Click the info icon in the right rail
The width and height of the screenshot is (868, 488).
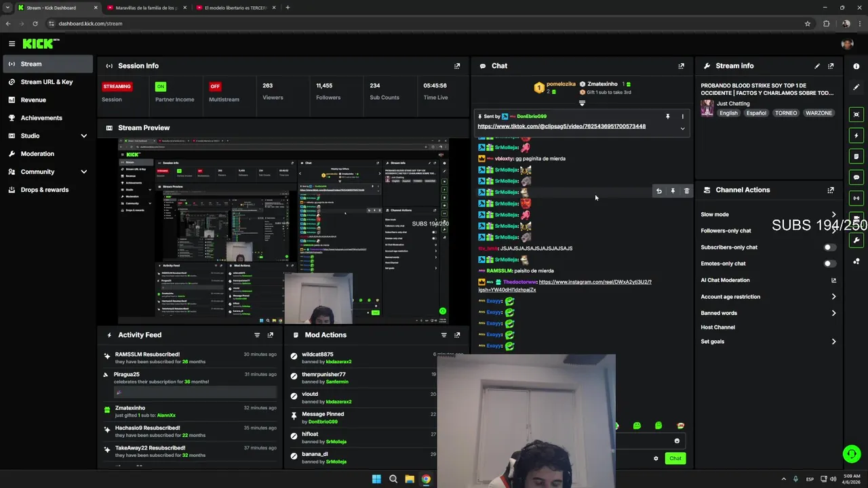856,66
